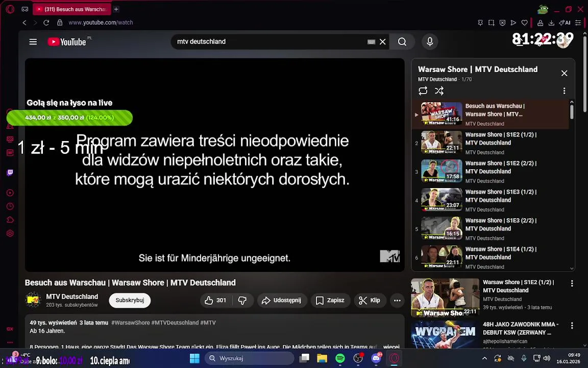Dislike the video with thumbs down
The width and height of the screenshot is (588, 368).
click(242, 300)
